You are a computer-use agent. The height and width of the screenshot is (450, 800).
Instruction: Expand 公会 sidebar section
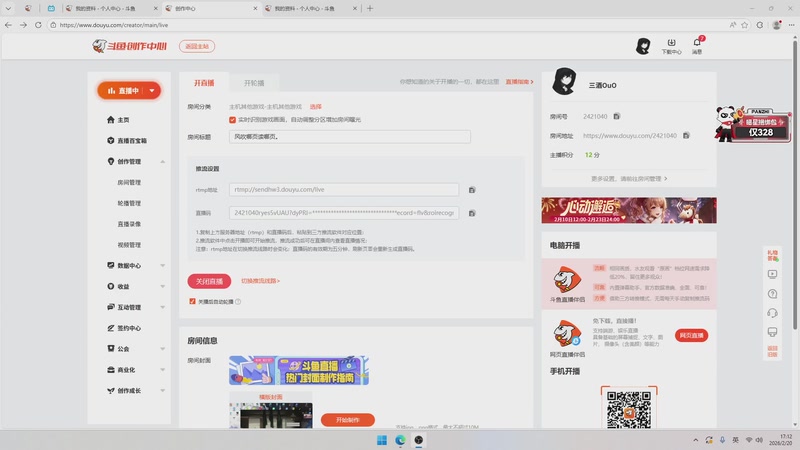tap(163, 349)
